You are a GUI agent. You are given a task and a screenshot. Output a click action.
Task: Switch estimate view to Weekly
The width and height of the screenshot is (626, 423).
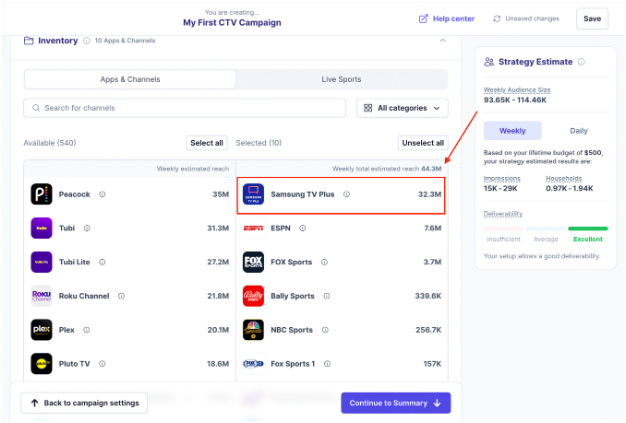click(513, 131)
